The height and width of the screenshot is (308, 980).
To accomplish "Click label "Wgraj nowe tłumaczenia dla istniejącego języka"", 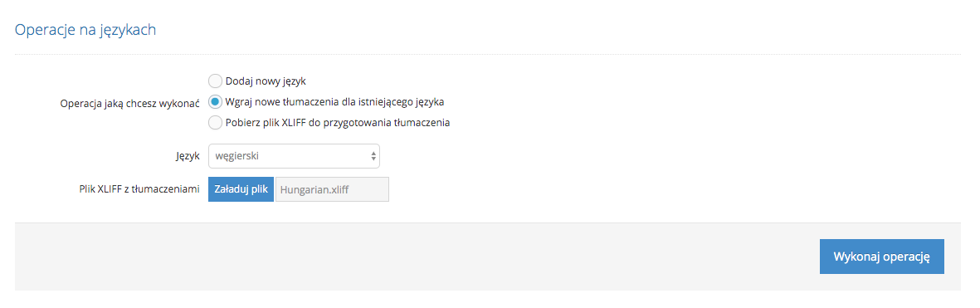I will click(x=335, y=102).
